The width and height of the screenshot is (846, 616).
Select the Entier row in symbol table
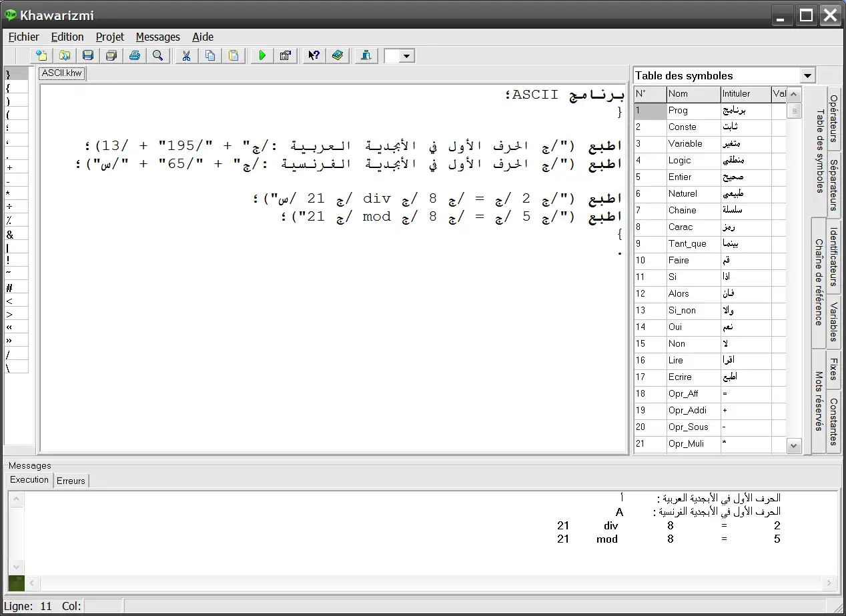coord(710,177)
